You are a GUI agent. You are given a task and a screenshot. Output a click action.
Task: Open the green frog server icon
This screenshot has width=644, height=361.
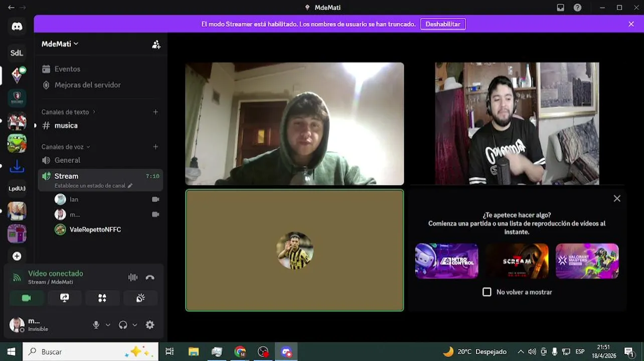[x=17, y=143]
